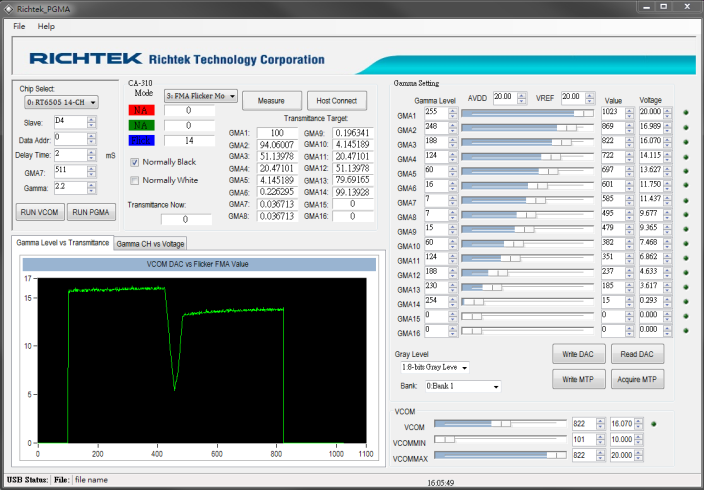Click GMA2 transmittance target 94.06007
704x490 pixels.
pyautogui.click(x=277, y=145)
